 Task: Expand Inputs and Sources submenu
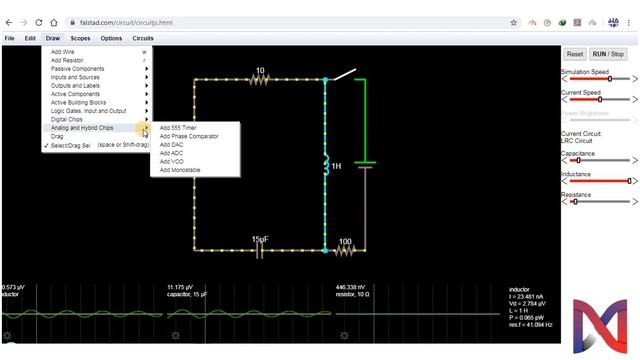[97, 77]
